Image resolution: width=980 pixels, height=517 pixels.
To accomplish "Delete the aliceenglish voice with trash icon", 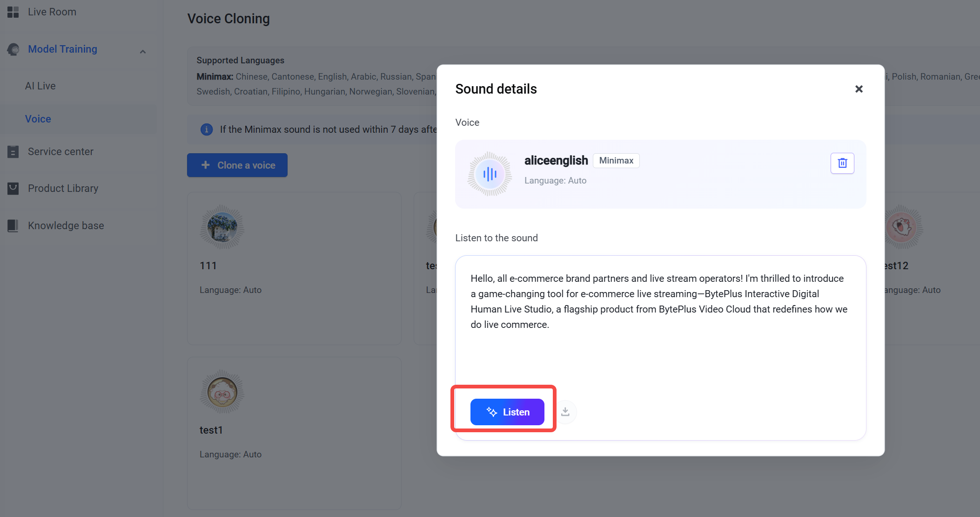I will click(842, 163).
